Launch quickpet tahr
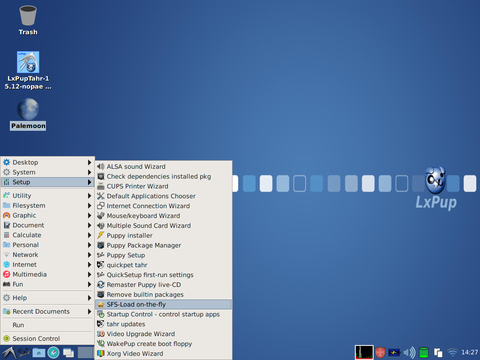480x360 pixels. coord(164,265)
